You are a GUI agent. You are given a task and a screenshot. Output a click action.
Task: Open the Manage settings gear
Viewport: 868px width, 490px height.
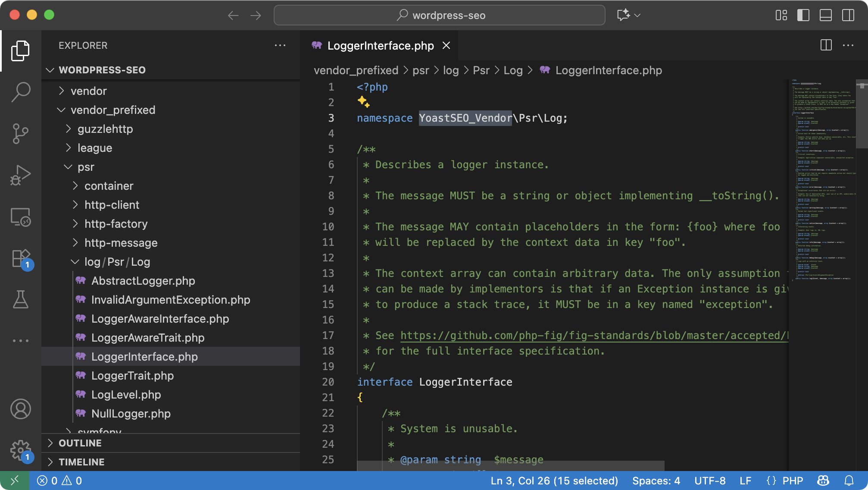pyautogui.click(x=20, y=450)
